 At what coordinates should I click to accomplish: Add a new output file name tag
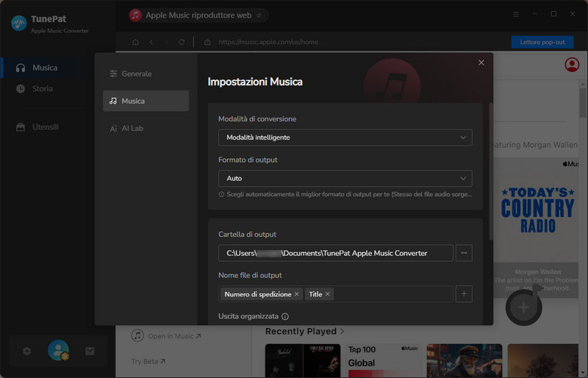tap(464, 294)
